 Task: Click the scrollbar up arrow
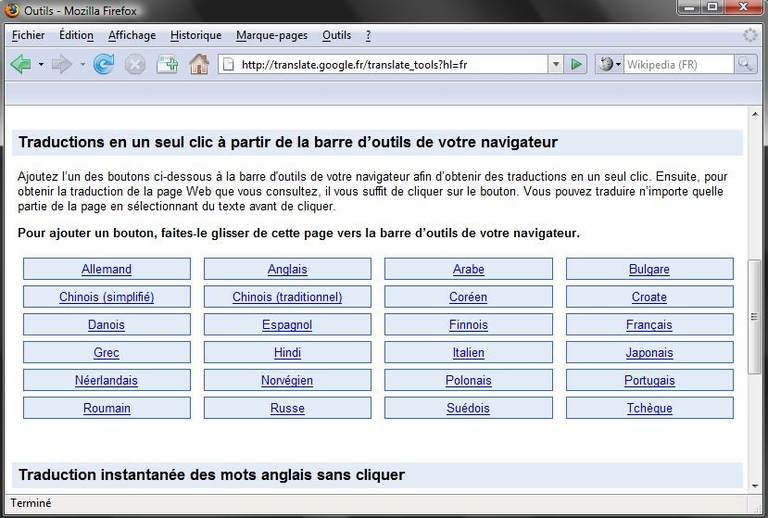tap(755, 114)
